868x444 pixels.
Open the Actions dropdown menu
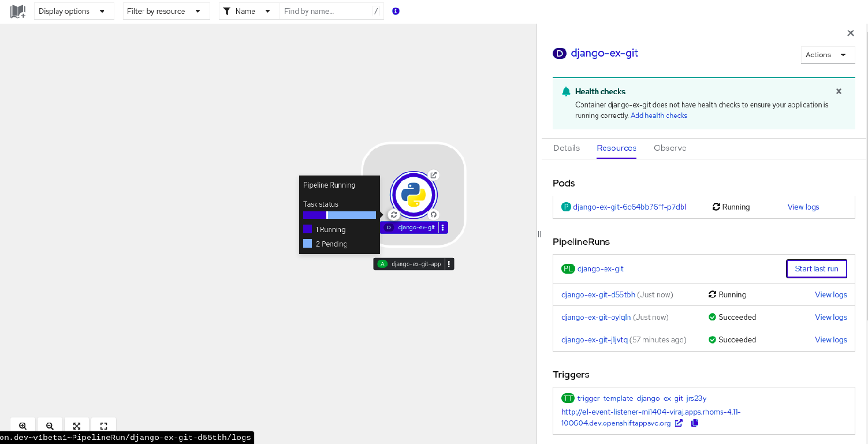point(827,55)
